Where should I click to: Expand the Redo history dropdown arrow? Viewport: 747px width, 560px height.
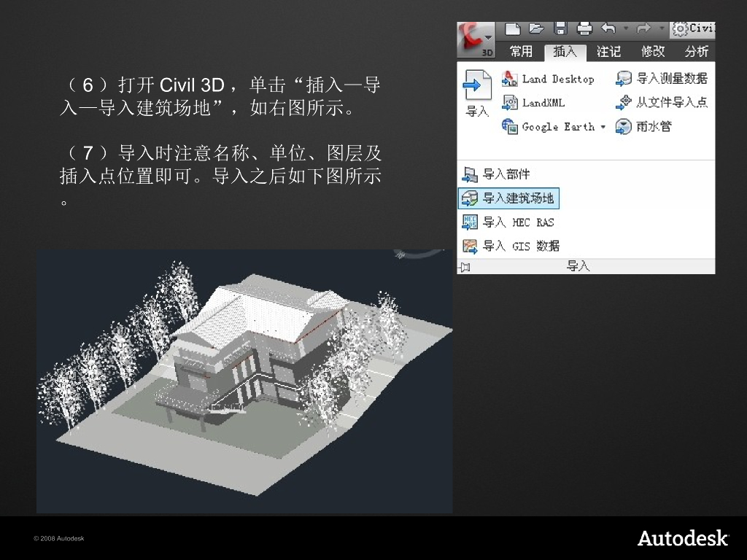(x=661, y=28)
